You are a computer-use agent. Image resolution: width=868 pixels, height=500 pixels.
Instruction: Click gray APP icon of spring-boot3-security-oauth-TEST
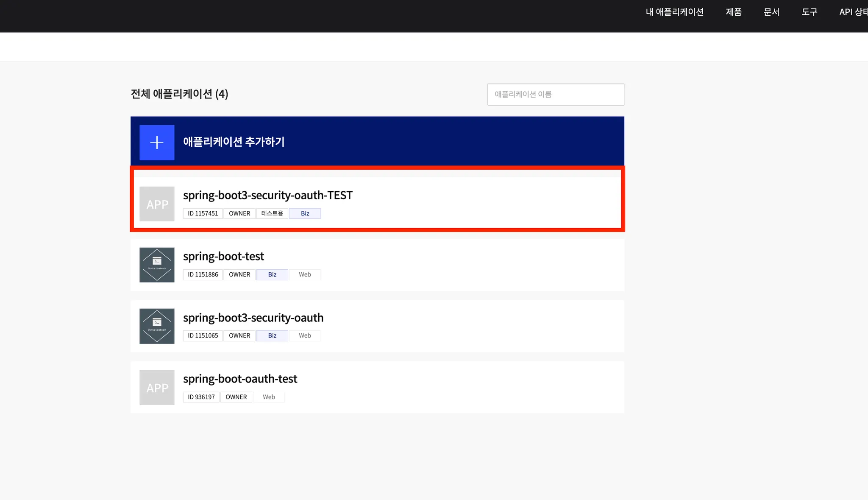tap(157, 204)
